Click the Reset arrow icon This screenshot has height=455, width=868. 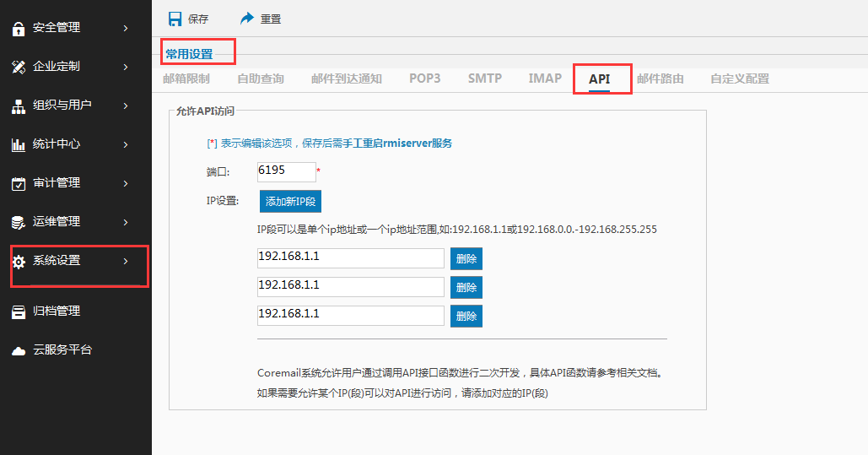click(247, 19)
